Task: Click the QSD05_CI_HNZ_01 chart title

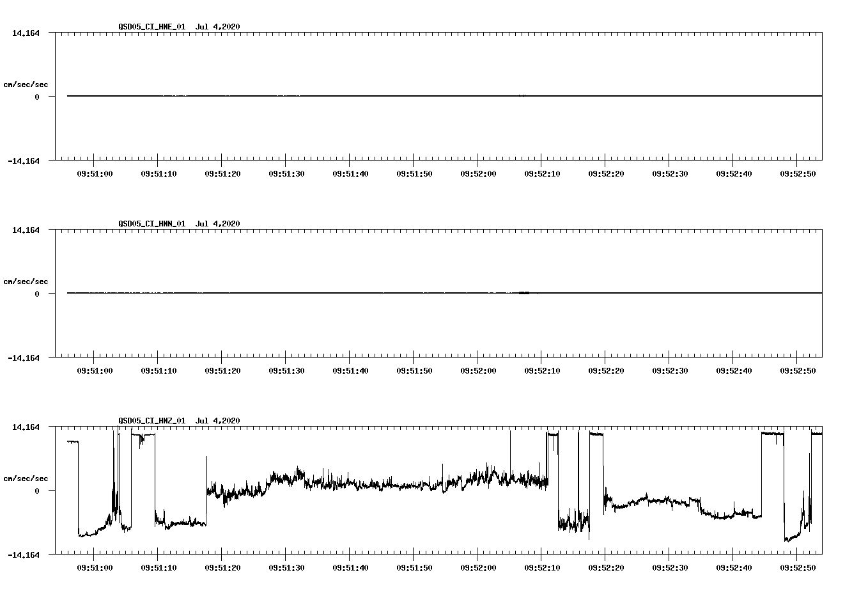Action: (179, 420)
